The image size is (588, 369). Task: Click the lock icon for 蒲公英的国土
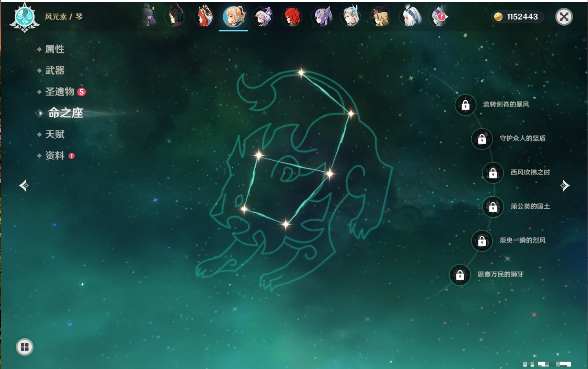coord(493,207)
